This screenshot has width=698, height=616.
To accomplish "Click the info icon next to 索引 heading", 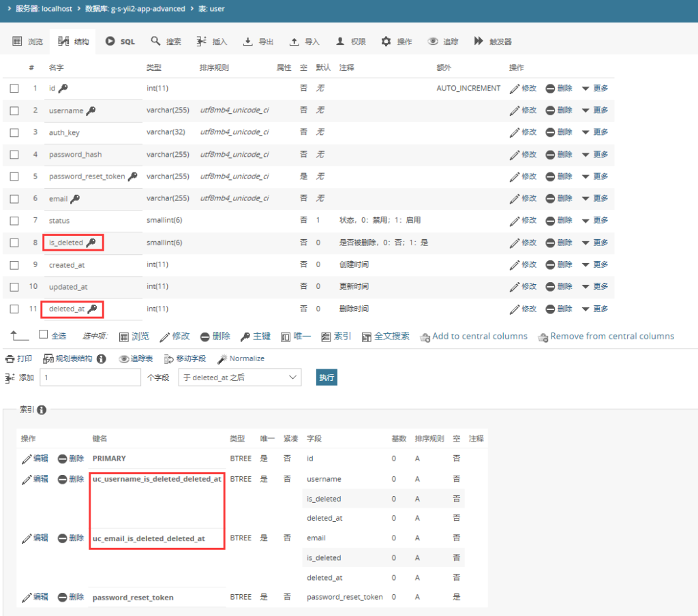I will pyautogui.click(x=42, y=410).
